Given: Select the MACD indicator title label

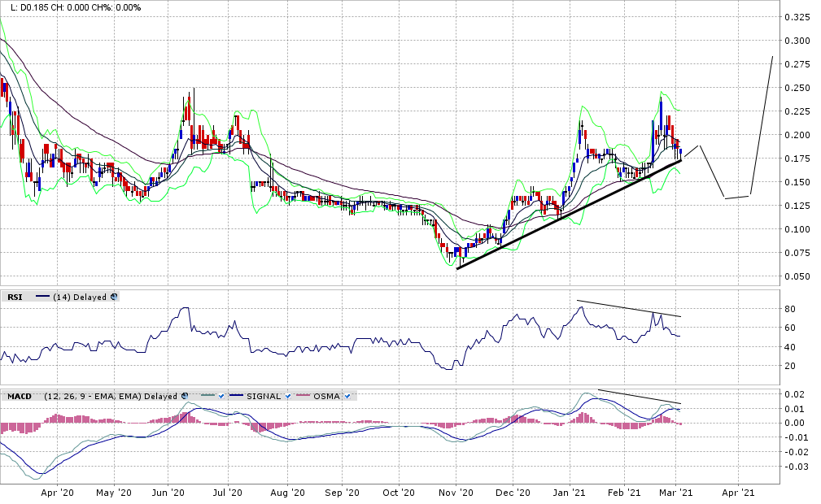Looking at the screenshot, I should tap(20, 396).
